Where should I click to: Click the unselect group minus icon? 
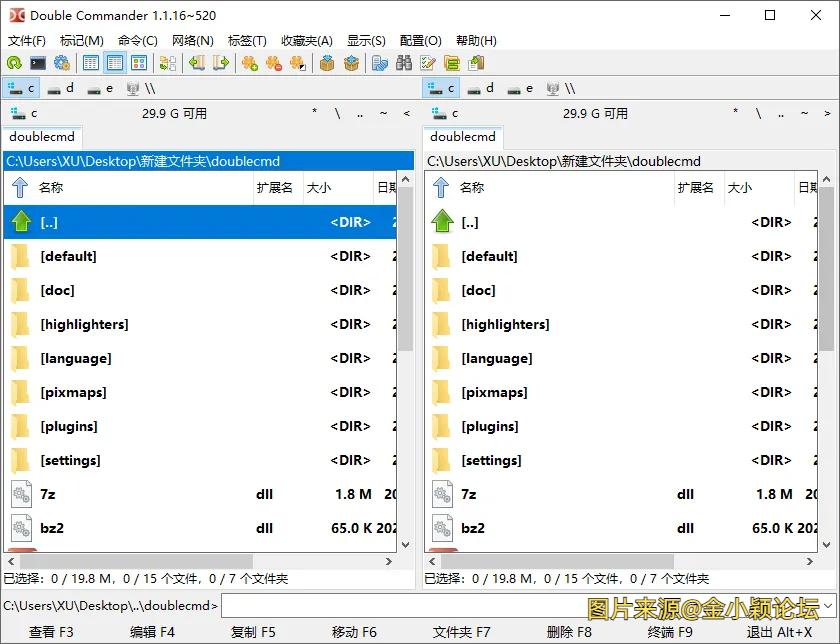pos(273,63)
